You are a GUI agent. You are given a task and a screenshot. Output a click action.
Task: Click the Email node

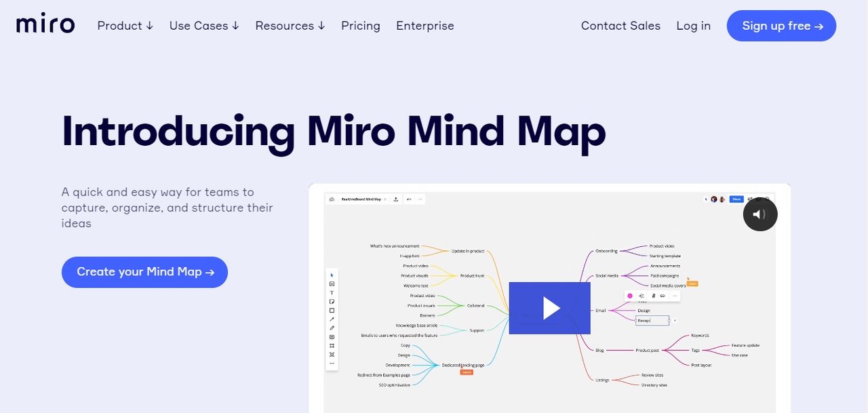coord(601,310)
